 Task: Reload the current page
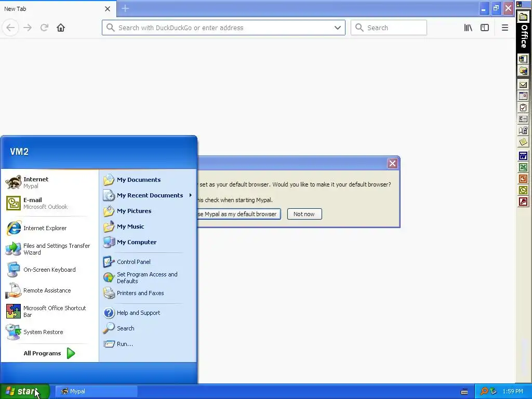click(44, 28)
